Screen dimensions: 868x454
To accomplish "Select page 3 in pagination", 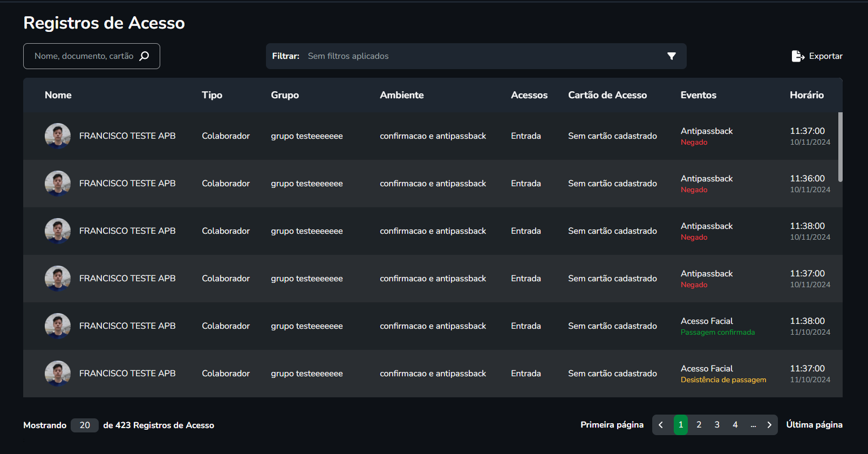I will coord(717,425).
